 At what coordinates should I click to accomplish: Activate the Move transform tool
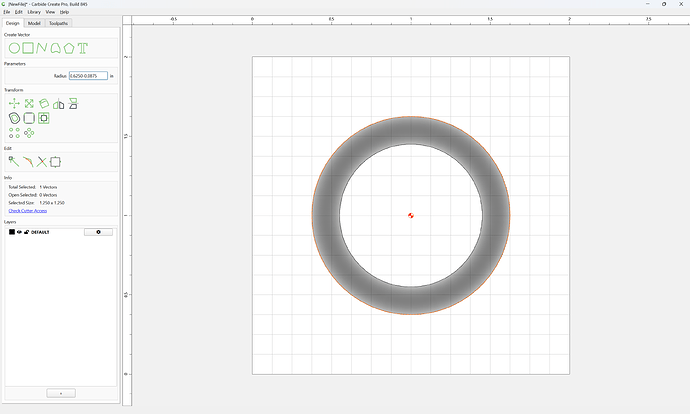pos(14,104)
